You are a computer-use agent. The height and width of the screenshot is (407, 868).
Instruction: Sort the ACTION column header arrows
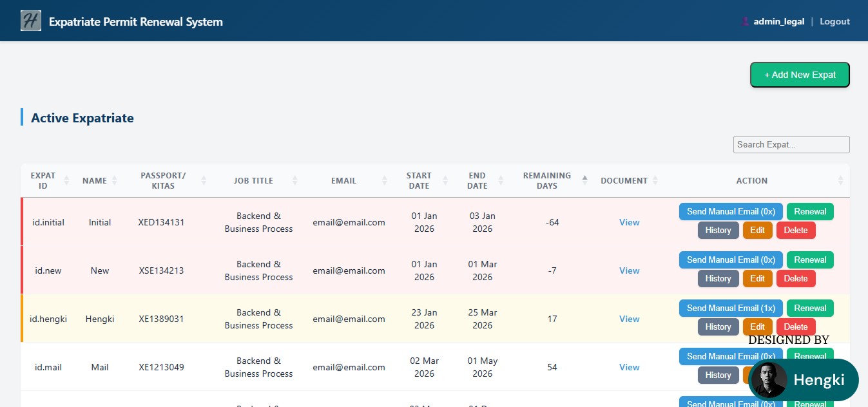(x=840, y=180)
